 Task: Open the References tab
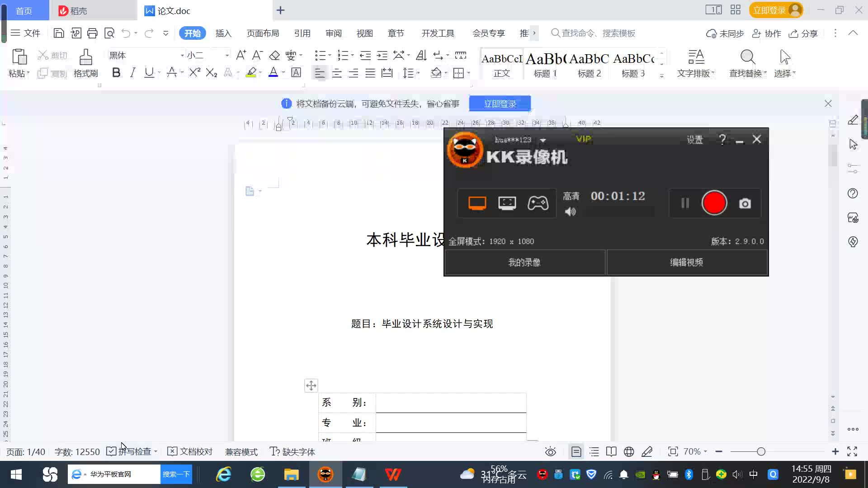tap(302, 33)
